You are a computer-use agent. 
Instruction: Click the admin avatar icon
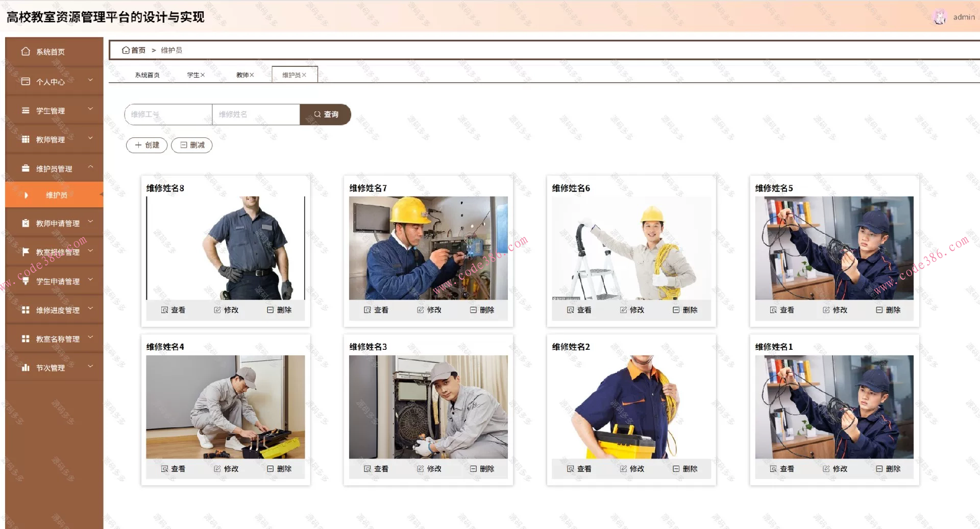pyautogui.click(x=940, y=17)
